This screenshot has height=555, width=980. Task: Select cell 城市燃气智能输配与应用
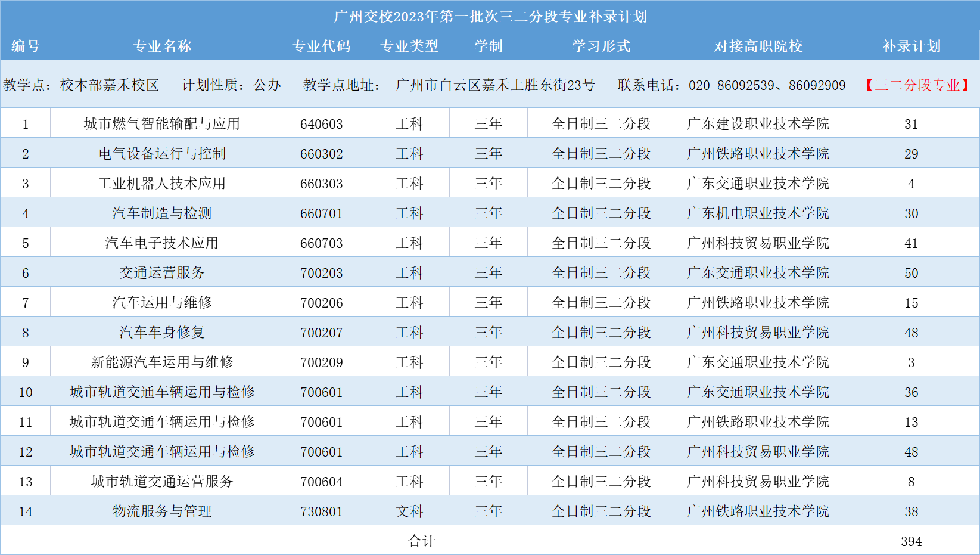[x=162, y=123]
